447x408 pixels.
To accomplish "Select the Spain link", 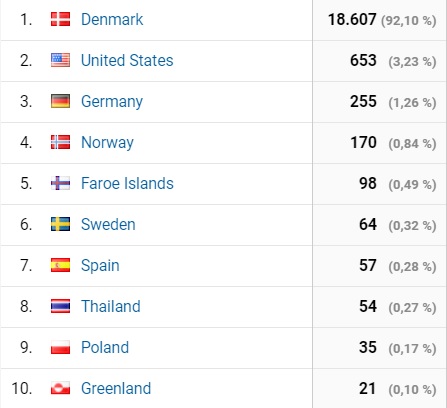I will (x=100, y=266).
